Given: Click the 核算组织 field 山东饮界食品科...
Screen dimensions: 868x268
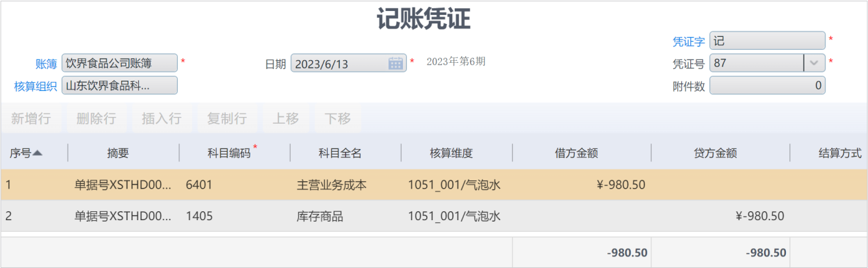Looking at the screenshot, I should [120, 85].
